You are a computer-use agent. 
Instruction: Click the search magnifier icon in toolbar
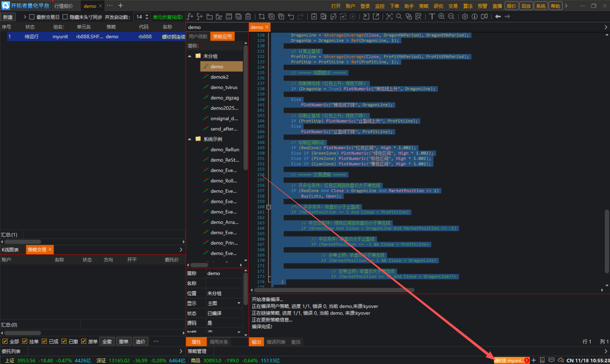399,16
